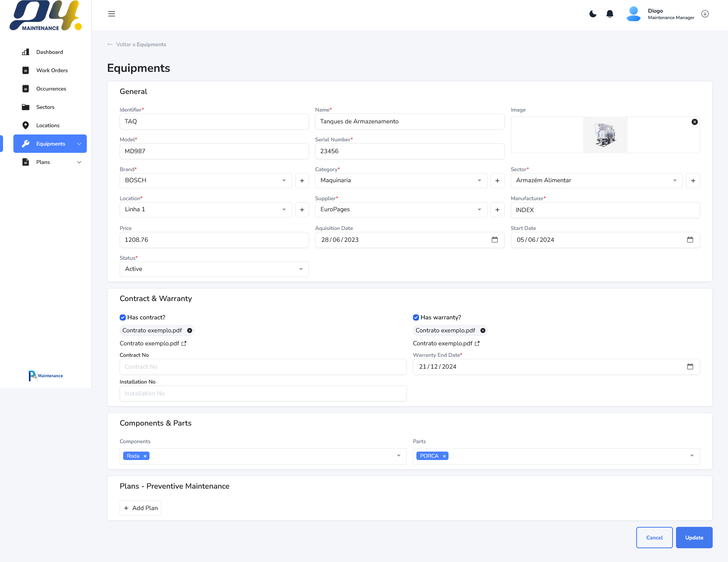Open Acquisition Date calendar picker
This screenshot has width=728, height=562.
tap(494, 240)
